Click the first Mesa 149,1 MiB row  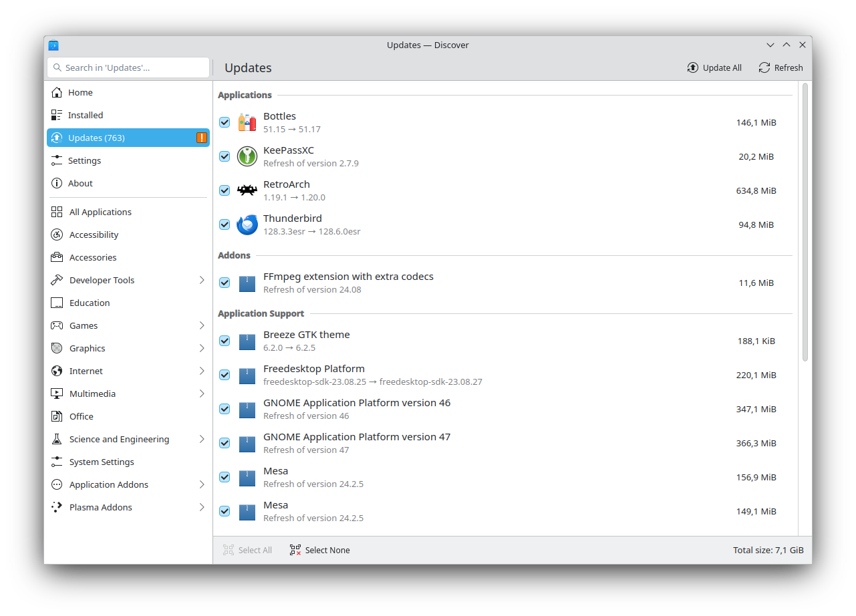point(505,511)
